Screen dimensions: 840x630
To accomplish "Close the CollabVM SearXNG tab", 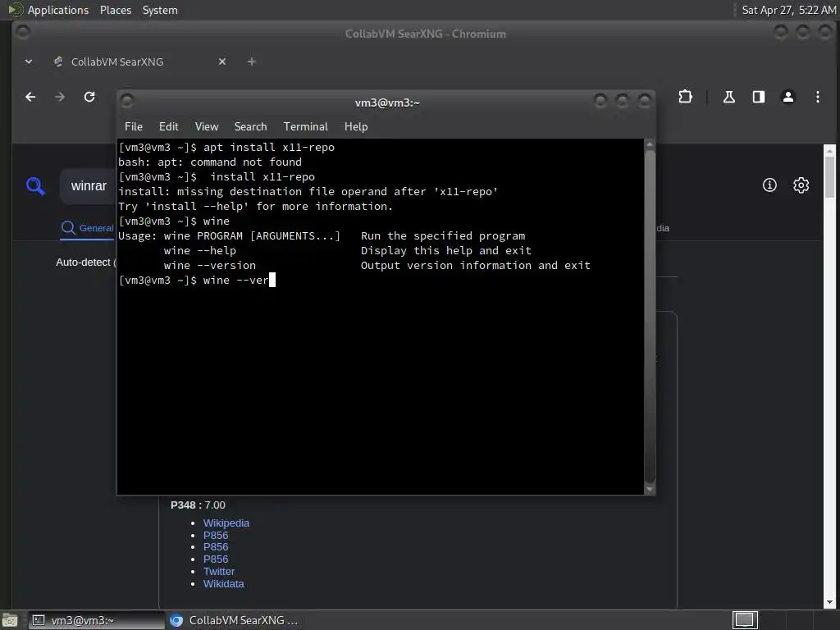I will (222, 62).
